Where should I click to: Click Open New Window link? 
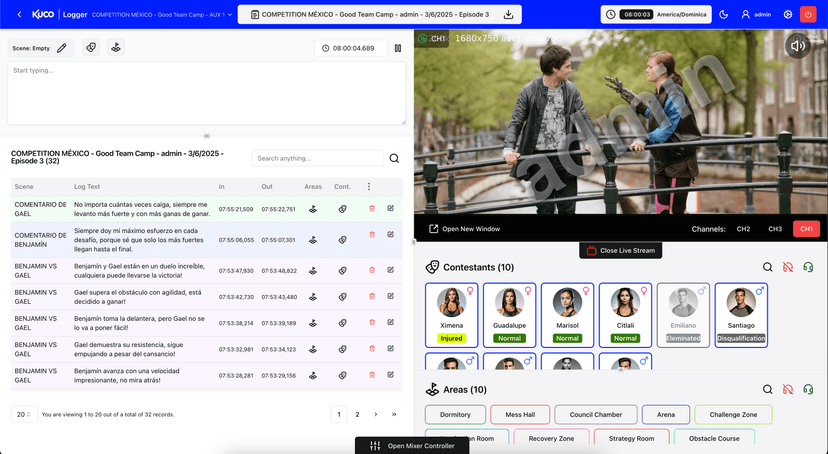coord(464,229)
